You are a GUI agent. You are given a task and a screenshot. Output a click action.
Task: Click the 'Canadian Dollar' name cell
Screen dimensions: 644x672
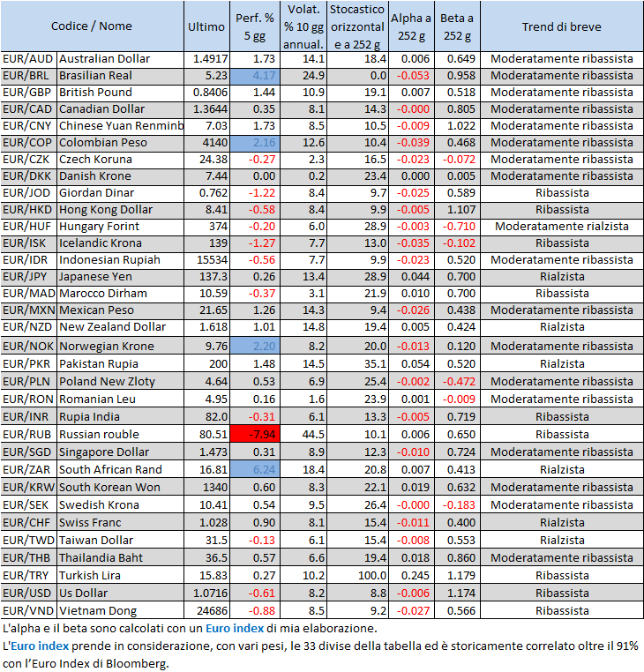click(121, 109)
